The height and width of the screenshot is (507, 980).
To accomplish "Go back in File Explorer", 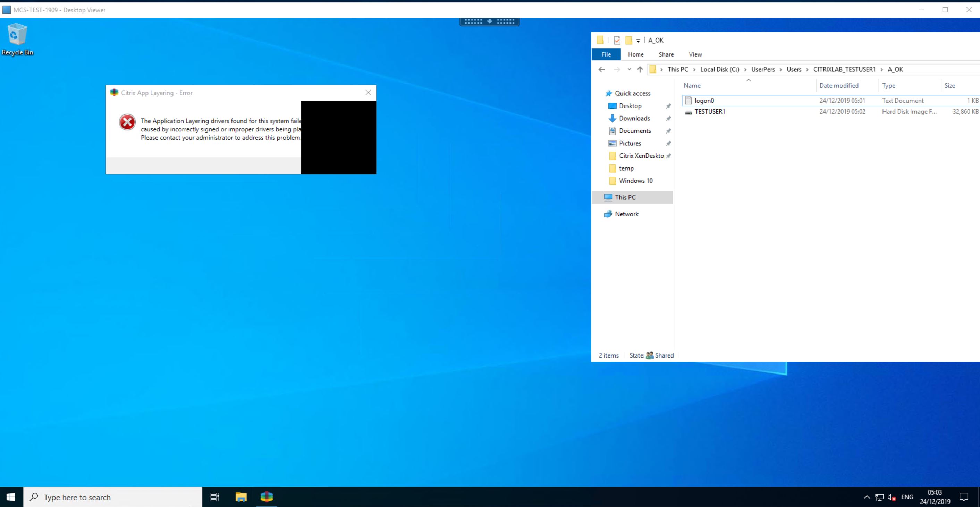I will (601, 70).
